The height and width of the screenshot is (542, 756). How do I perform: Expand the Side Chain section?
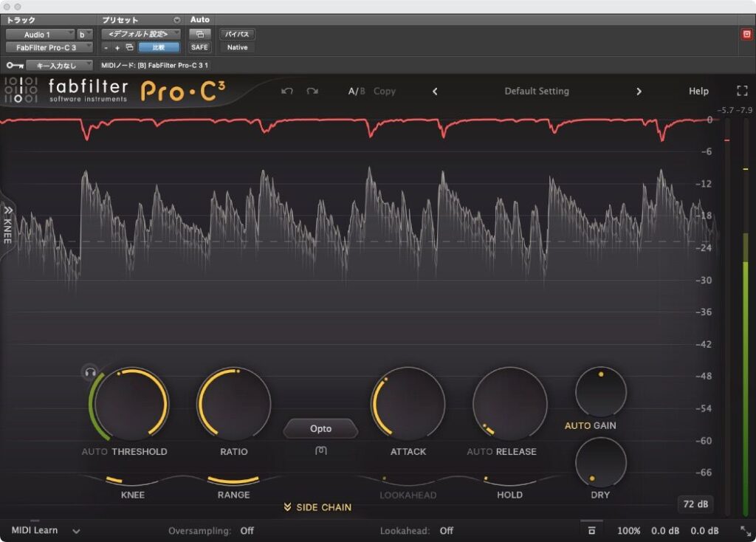317,507
